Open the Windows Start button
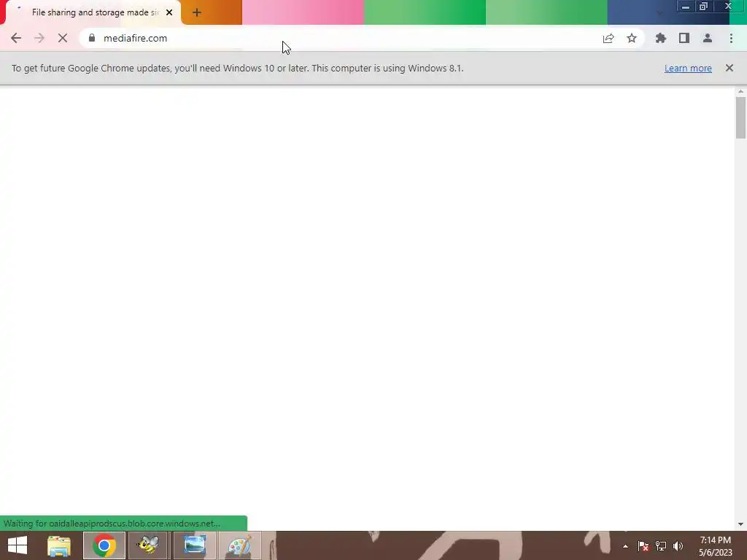 tap(18, 545)
